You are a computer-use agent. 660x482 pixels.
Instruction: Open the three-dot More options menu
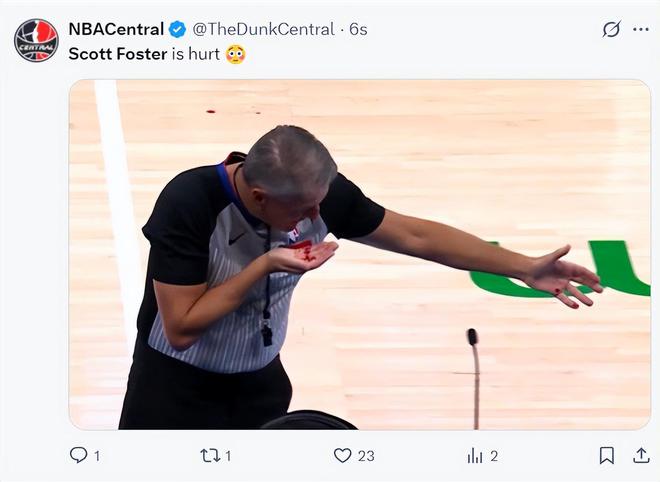click(x=641, y=29)
